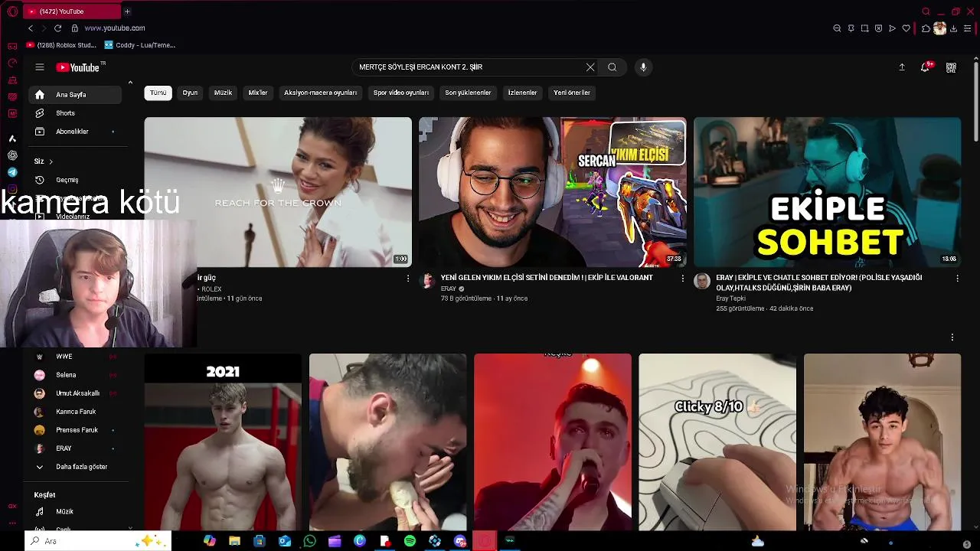Go back to the previous page
The height and width of the screenshot is (551, 980).
[31, 28]
